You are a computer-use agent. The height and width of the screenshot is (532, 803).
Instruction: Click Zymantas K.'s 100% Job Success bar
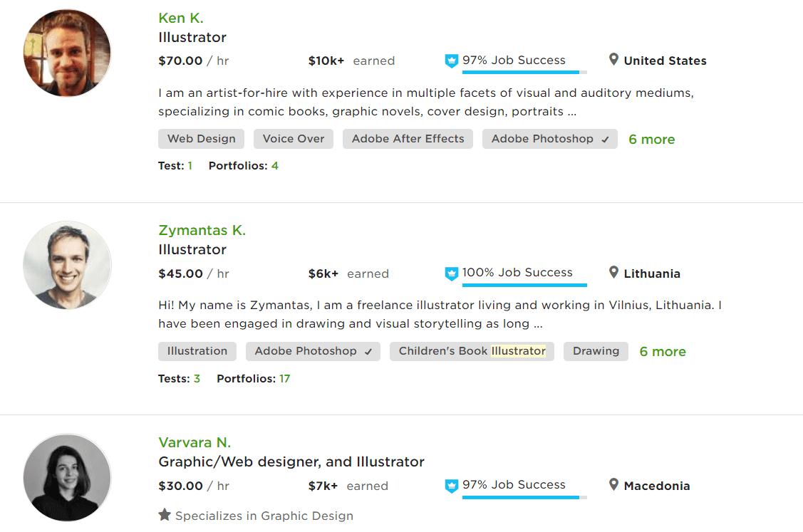tap(524, 285)
